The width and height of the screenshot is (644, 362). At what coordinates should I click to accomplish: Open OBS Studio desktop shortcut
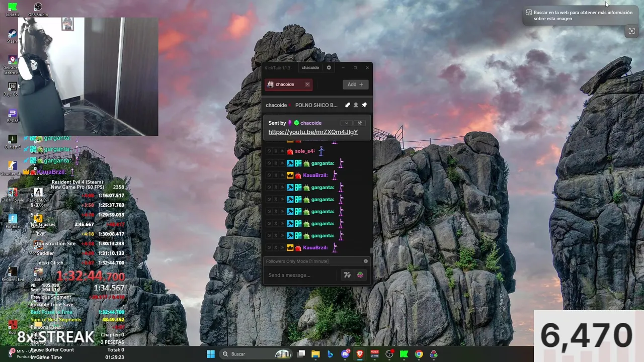tap(38, 9)
